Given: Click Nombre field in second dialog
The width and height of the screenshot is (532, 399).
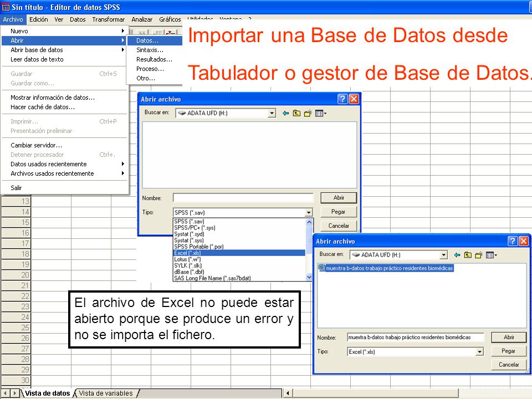Looking at the screenshot, I should pos(416,337).
